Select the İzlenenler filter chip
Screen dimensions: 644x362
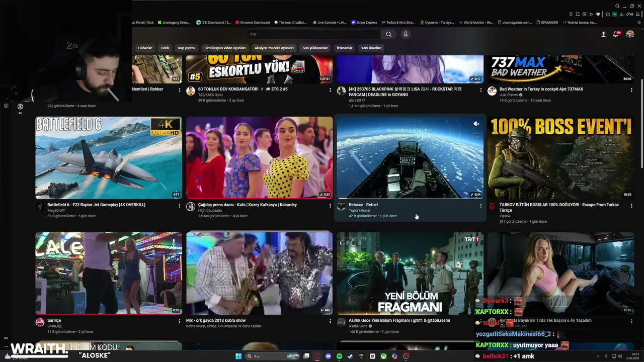[x=345, y=48]
